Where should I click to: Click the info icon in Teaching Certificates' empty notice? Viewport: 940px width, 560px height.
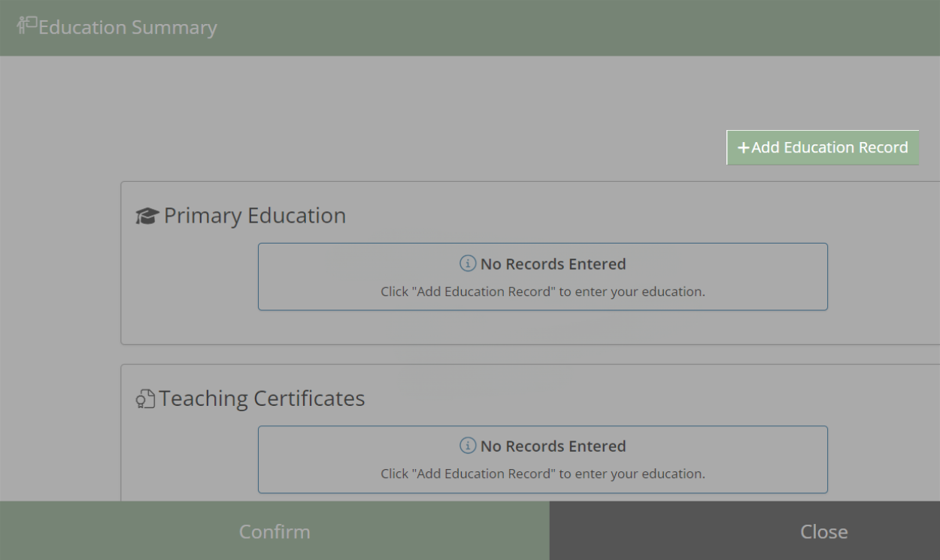coord(466,446)
